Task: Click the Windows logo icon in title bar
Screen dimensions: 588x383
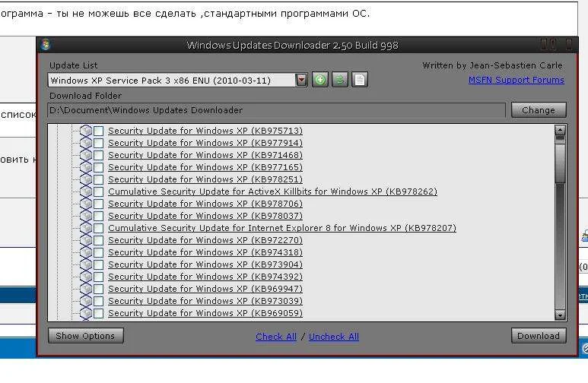Action: 46,45
